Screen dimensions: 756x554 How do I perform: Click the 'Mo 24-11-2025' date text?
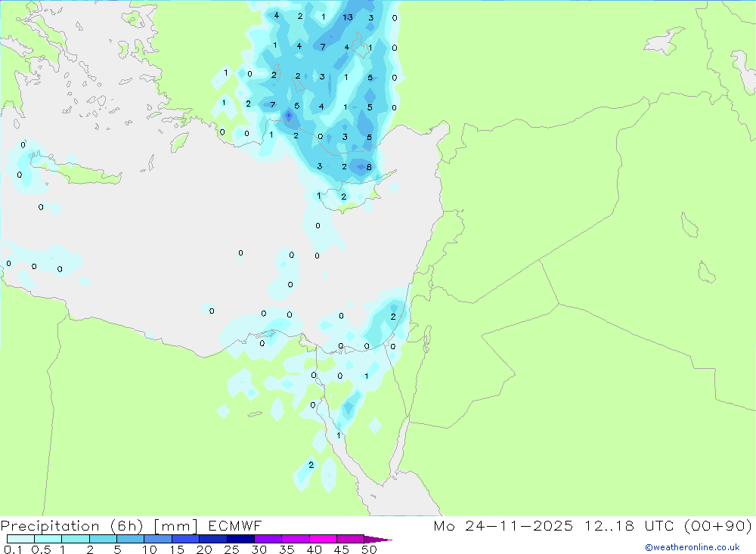[x=503, y=525]
